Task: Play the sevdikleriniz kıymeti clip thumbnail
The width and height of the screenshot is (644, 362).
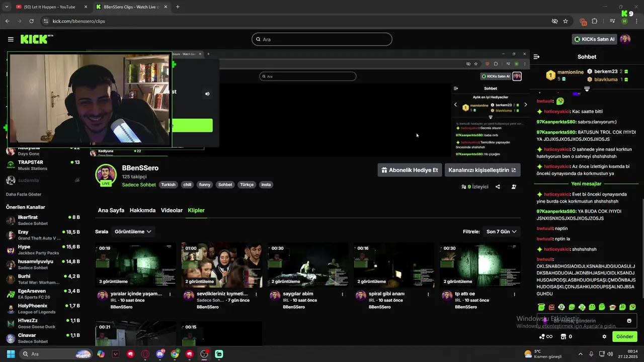Action: [x=222, y=265]
